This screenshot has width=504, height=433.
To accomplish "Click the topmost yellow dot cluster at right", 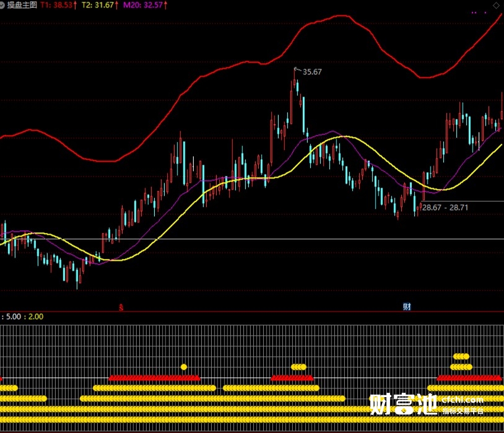I will pos(461,356).
